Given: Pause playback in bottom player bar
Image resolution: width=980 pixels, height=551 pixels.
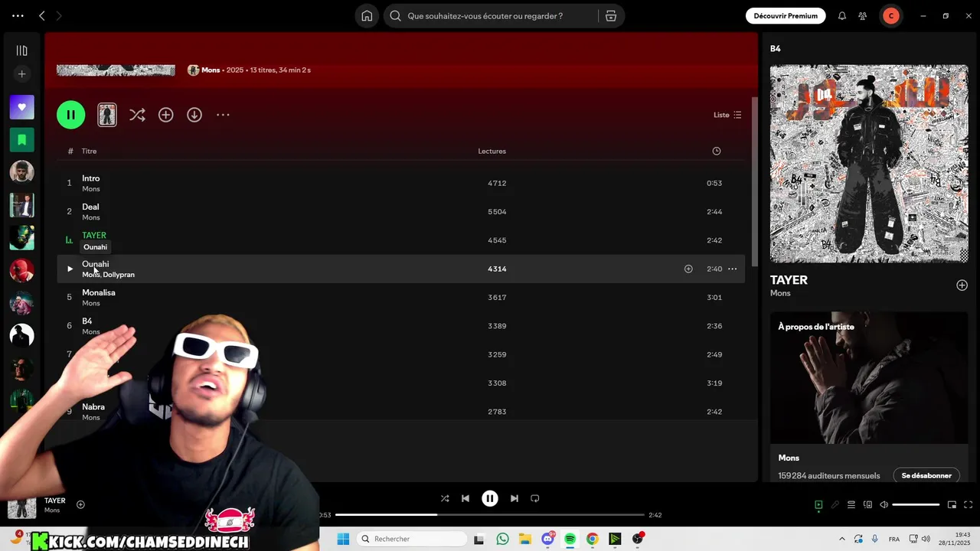Looking at the screenshot, I should click(x=490, y=498).
